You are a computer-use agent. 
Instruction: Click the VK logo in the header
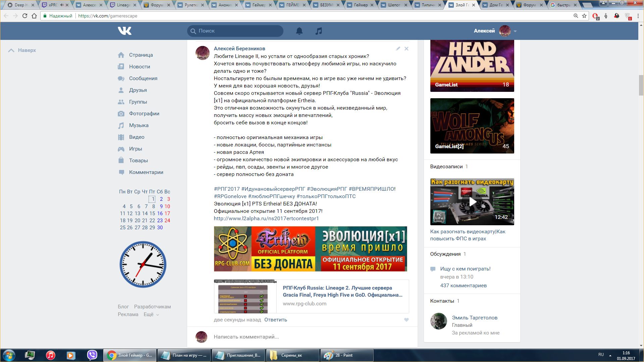[x=125, y=31]
